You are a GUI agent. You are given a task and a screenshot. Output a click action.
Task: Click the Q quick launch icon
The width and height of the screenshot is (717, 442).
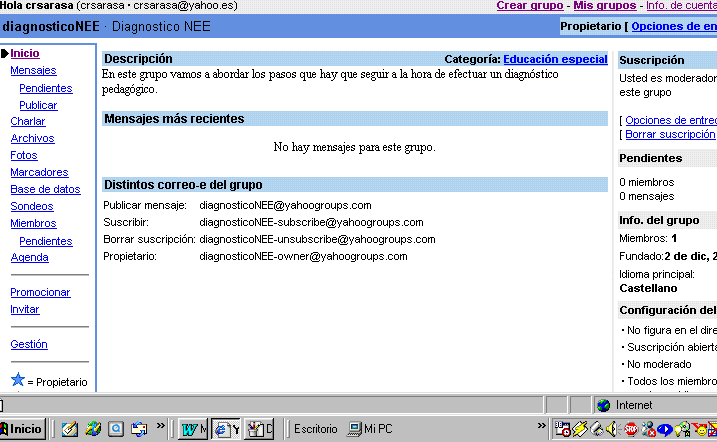[116, 429]
